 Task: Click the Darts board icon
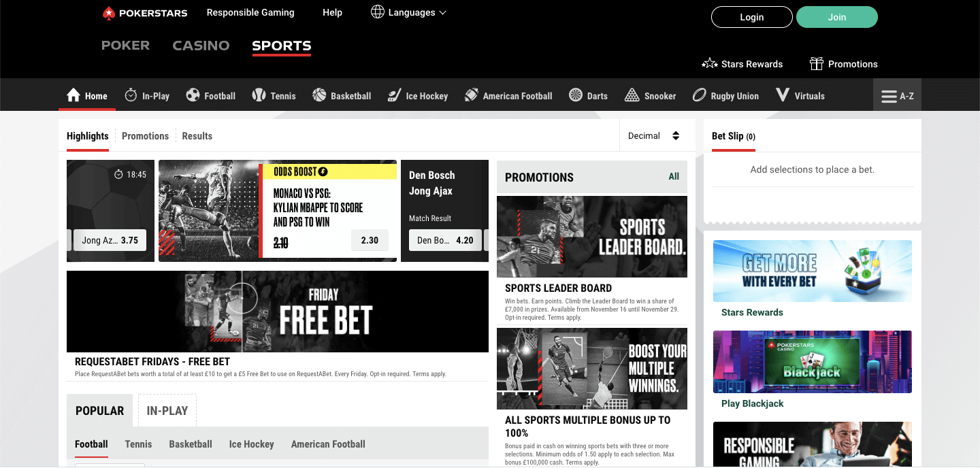(x=576, y=95)
